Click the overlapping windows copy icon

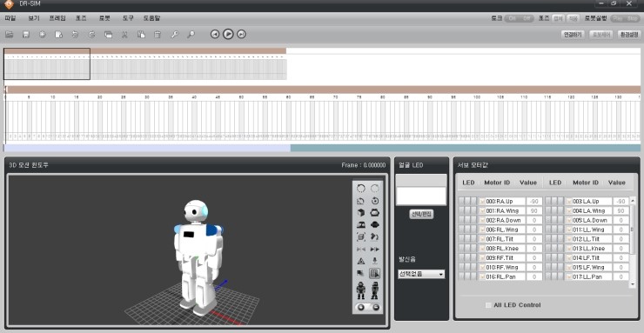[x=109, y=35]
